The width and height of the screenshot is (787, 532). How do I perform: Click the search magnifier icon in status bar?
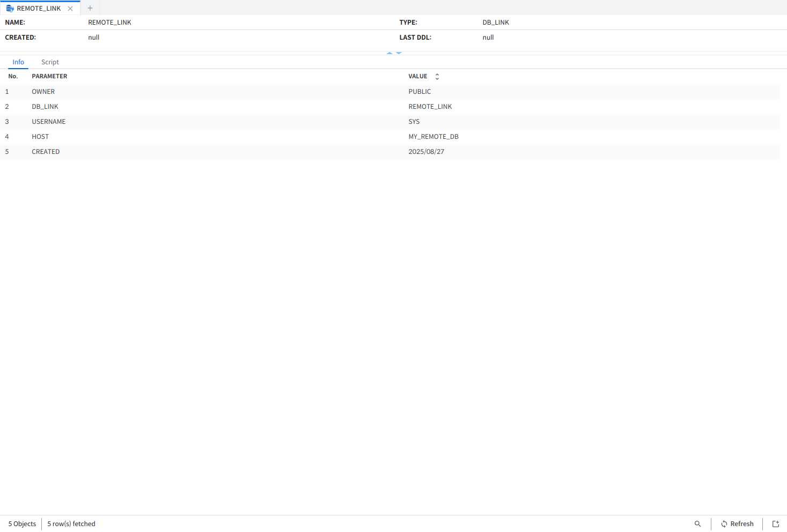pos(697,524)
